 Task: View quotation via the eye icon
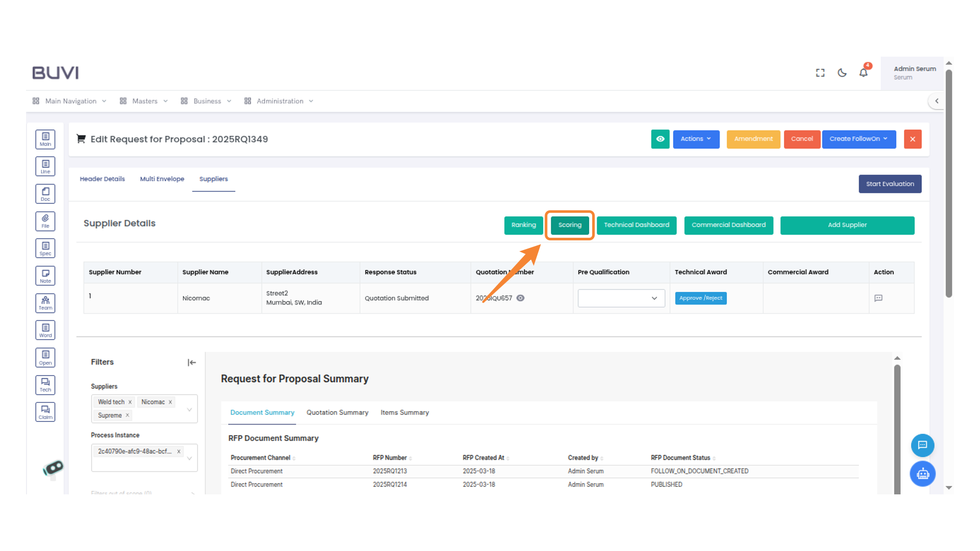[x=521, y=298]
